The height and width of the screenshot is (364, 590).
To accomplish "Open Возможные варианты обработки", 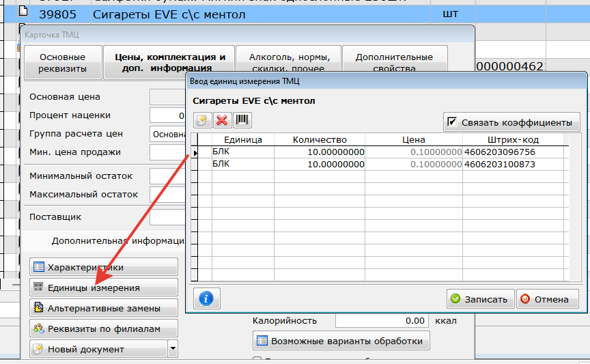I will pos(341,341).
